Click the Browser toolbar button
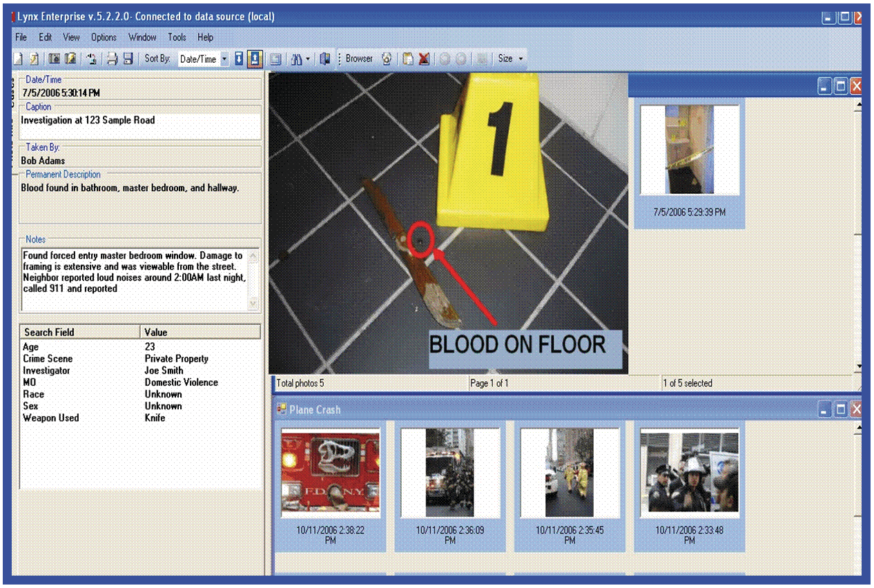The width and height of the screenshot is (874, 588). [359, 59]
